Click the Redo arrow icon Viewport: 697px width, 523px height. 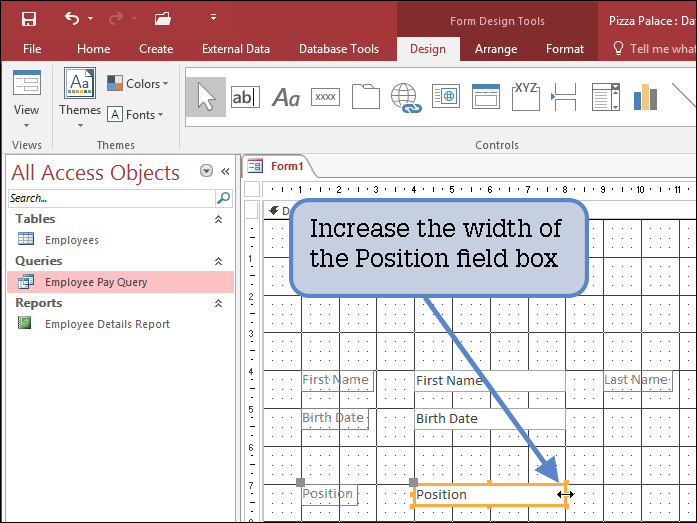116,18
